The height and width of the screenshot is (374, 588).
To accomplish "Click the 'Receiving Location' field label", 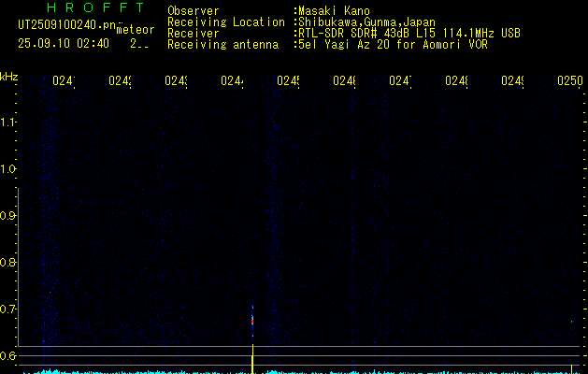I will point(226,22).
